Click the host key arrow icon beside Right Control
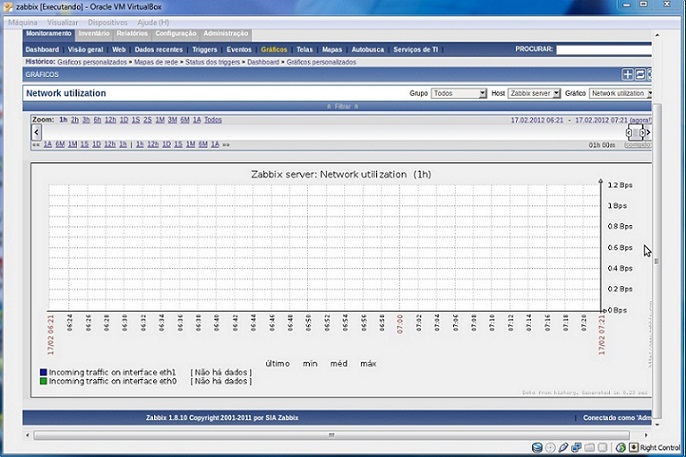Viewport: 686px width, 457px height. coord(634,447)
